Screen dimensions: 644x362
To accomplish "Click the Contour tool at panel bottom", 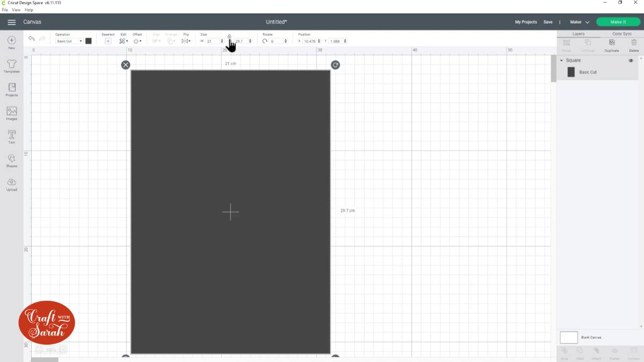I will (x=633, y=352).
